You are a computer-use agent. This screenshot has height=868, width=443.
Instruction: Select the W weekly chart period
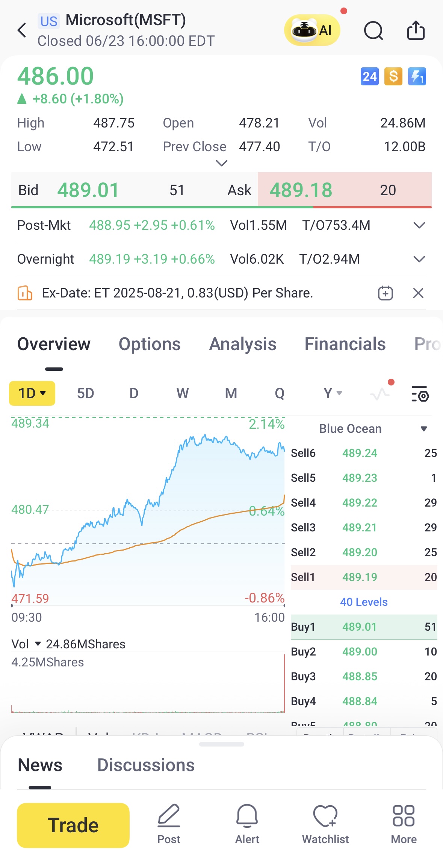click(183, 393)
